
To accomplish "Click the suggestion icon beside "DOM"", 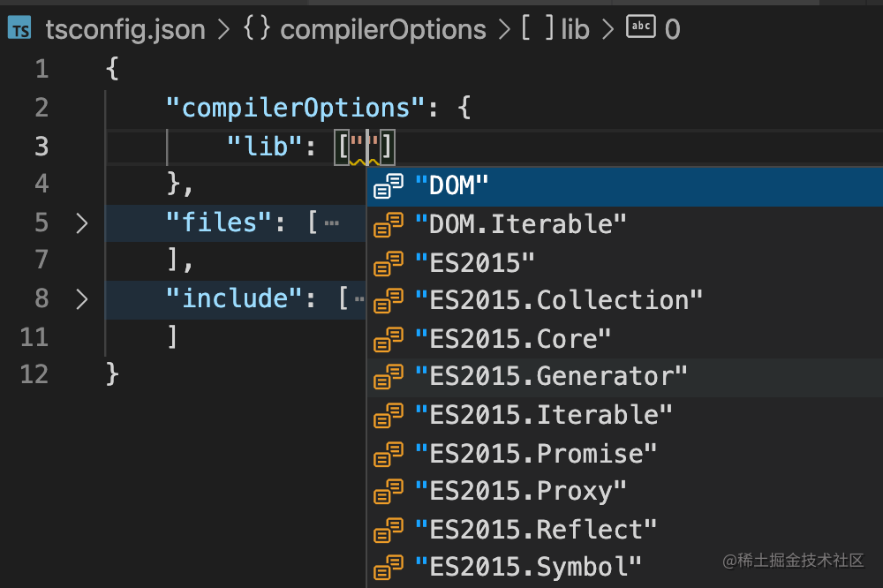I will pyautogui.click(x=389, y=186).
